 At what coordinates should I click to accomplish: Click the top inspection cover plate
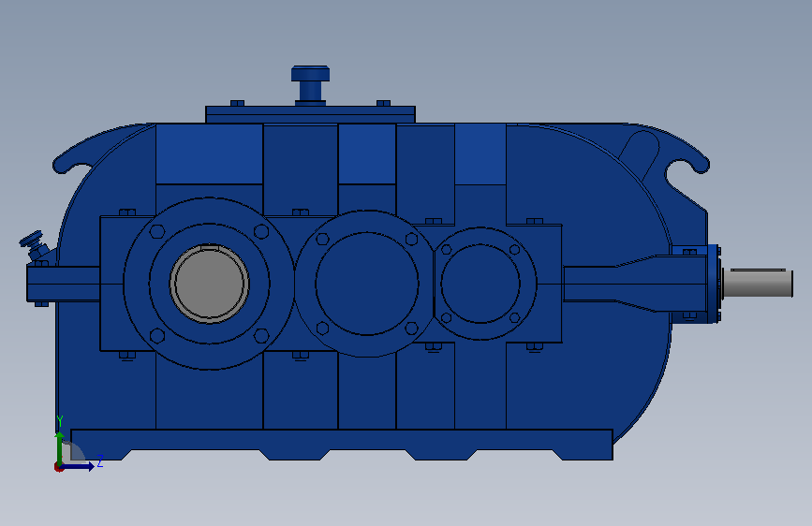[x=310, y=114]
